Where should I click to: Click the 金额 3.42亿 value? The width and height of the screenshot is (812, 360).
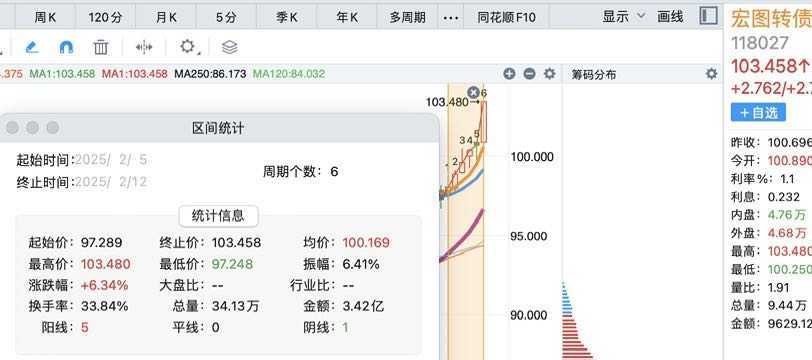[363, 306]
